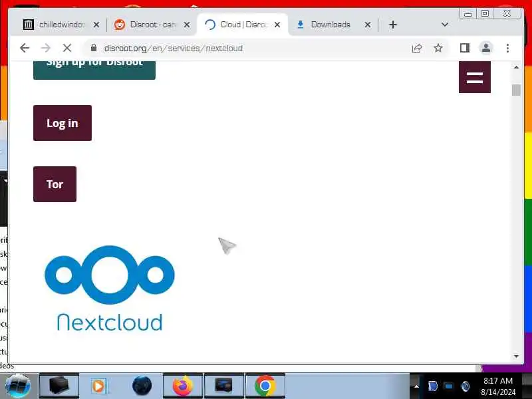Click the address bar URL
Image resolution: width=532 pixels, height=399 pixels.
[174, 48]
